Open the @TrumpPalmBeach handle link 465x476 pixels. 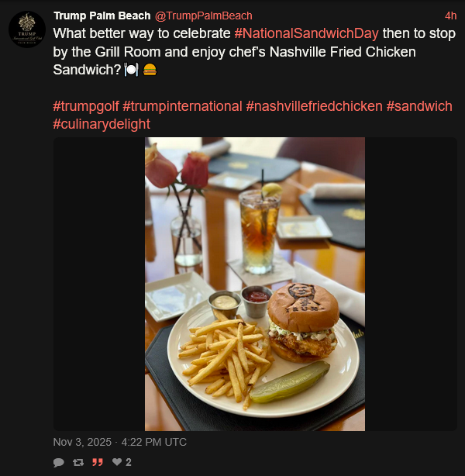[x=204, y=16]
